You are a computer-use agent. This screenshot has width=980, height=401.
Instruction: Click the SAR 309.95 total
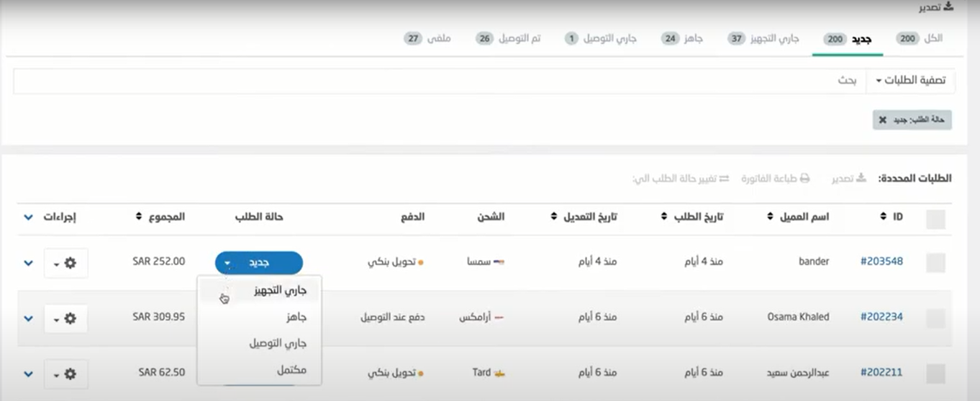pos(159,317)
